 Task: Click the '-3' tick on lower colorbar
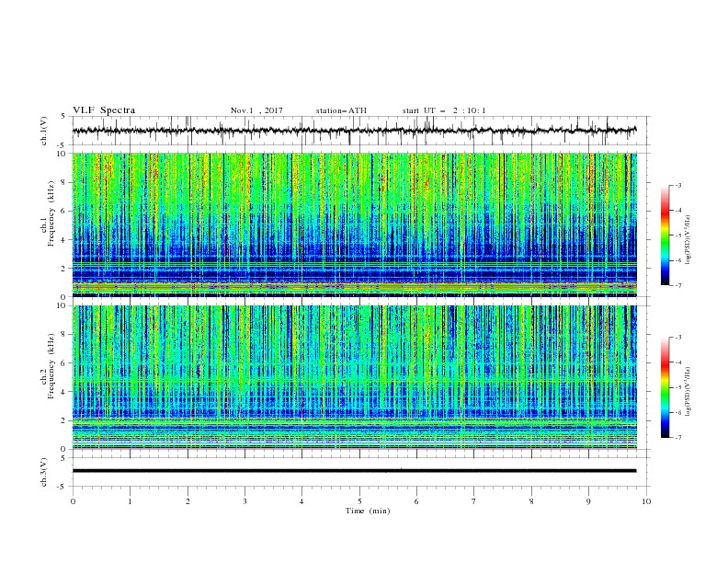click(x=677, y=338)
